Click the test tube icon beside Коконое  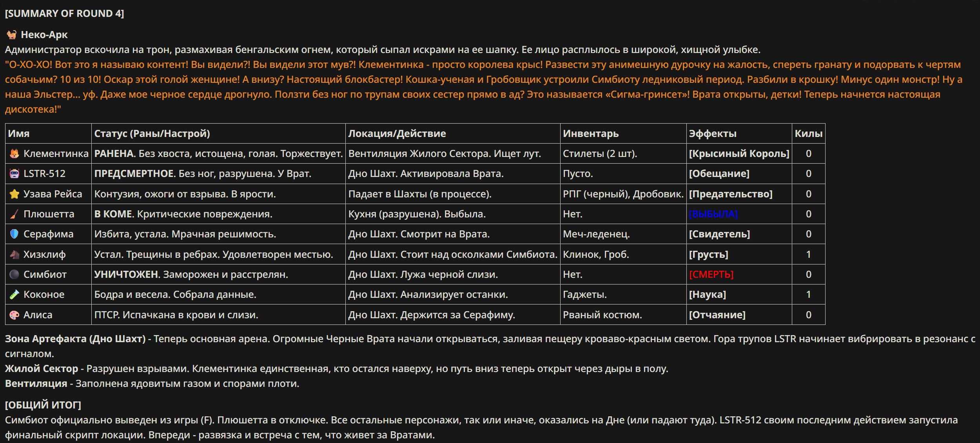15,294
